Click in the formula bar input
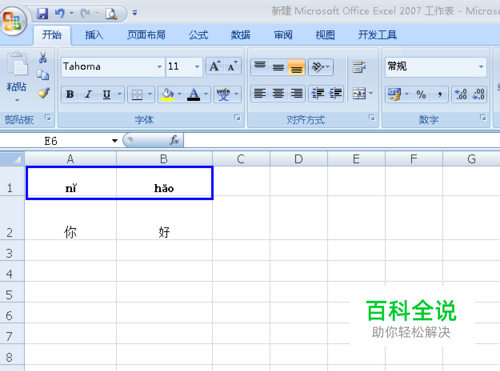 tap(342, 140)
